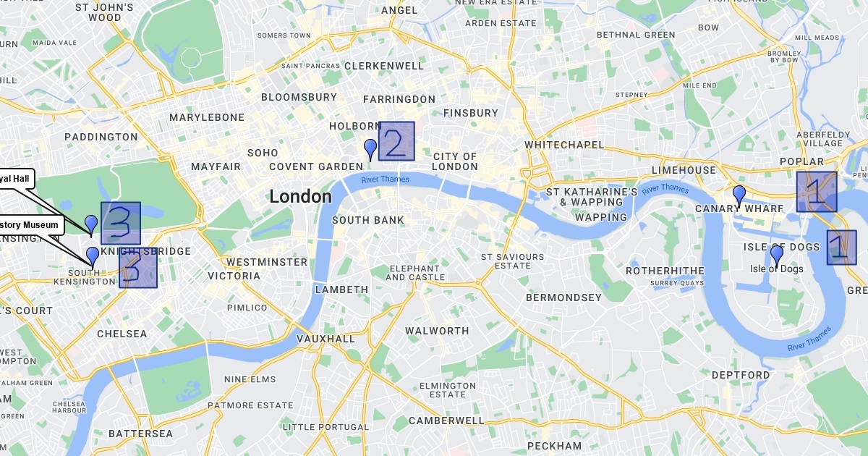Select the pin pointed to by Royal Hall tooltip

click(91, 225)
